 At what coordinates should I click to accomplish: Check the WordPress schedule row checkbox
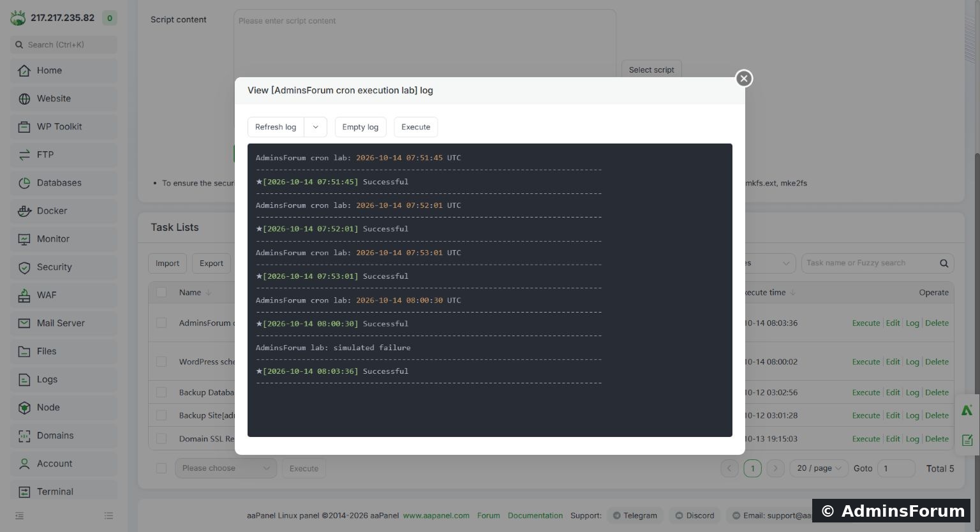[161, 362]
